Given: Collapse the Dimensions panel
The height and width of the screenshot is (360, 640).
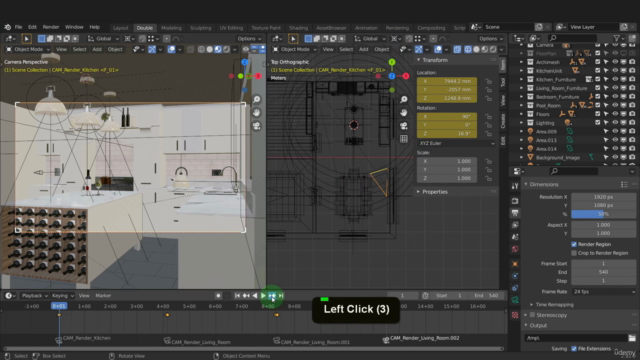Looking at the screenshot, I should click(x=526, y=184).
